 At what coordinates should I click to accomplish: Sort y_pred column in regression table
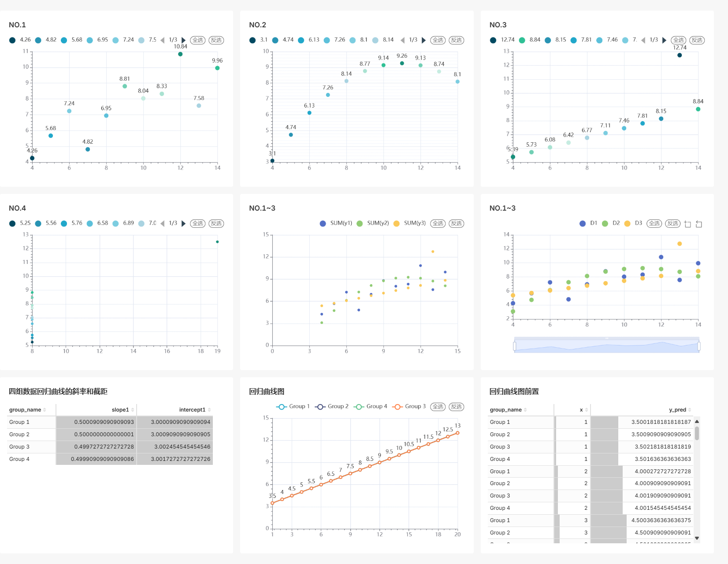[689, 410]
